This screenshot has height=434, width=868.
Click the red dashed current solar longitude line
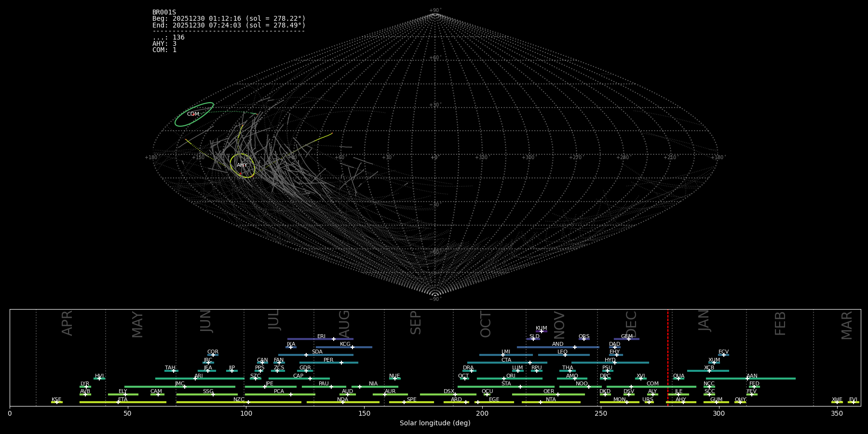pyautogui.click(x=668, y=357)
